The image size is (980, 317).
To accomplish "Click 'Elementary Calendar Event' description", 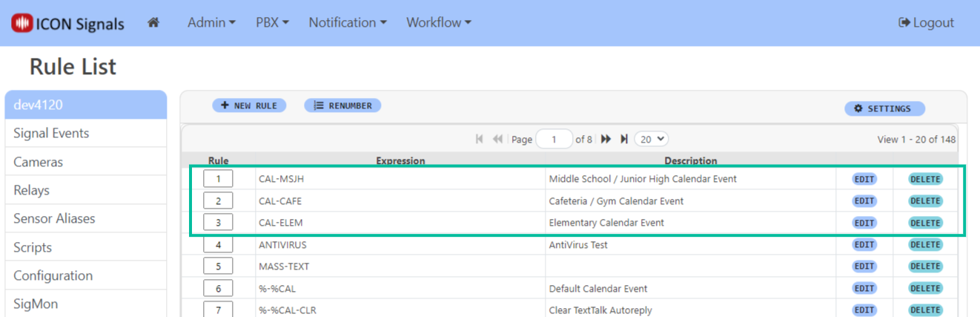I will (606, 222).
